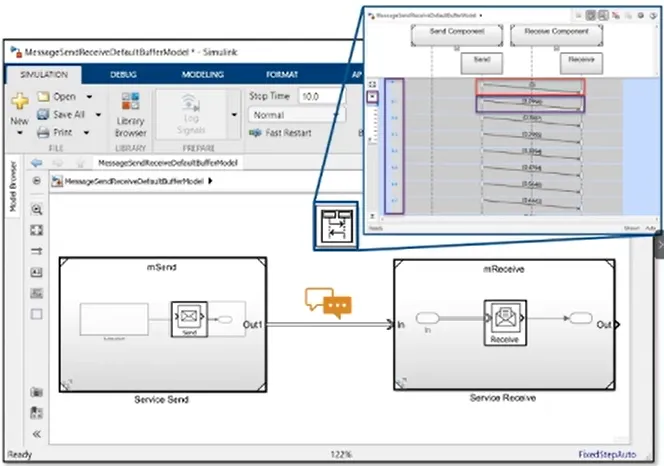Image resolution: width=664 pixels, height=466 pixels.
Task: Select the Annotation tool in palette
Action: click(x=36, y=272)
